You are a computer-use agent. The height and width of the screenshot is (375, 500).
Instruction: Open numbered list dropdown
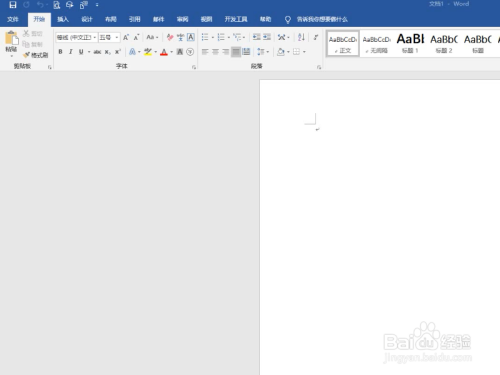229,37
